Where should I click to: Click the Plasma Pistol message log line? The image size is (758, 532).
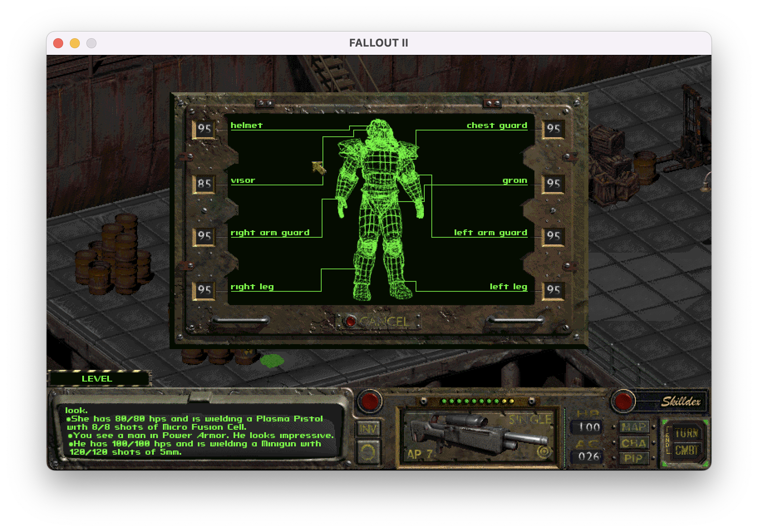194,423
